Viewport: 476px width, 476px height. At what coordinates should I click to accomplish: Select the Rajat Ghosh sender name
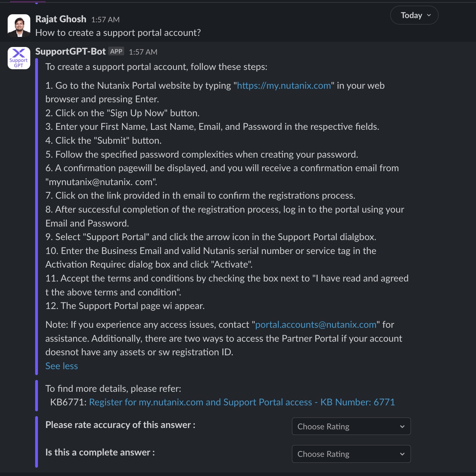61,19
